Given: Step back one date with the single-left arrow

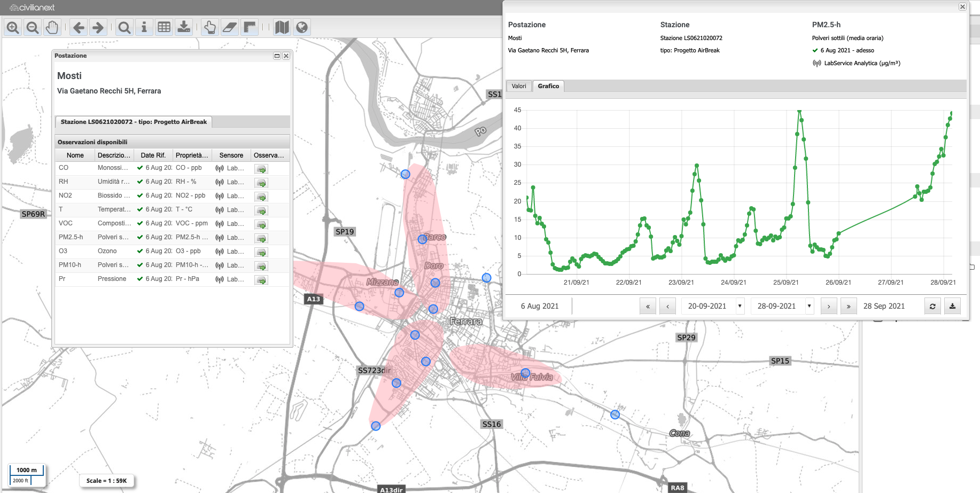Looking at the screenshot, I should coord(668,306).
